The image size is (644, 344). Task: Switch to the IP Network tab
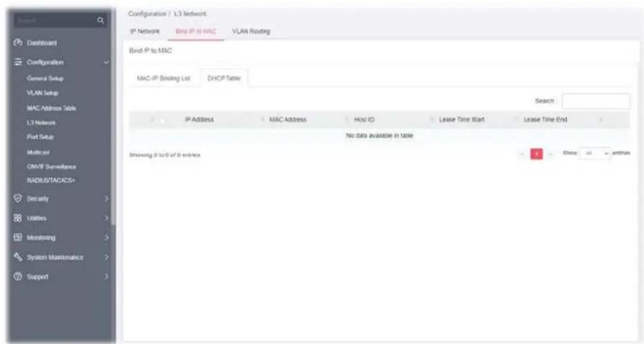pyautogui.click(x=144, y=31)
